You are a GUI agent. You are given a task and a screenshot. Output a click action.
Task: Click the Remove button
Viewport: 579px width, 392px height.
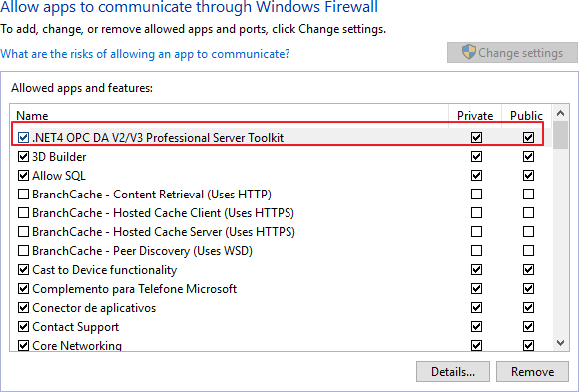tap(532, 372)
